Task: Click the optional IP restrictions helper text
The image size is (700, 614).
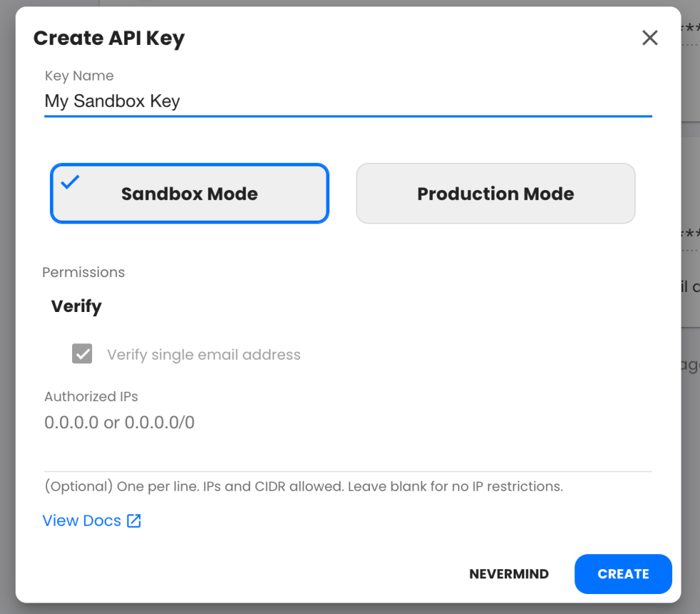Action: 304,487
